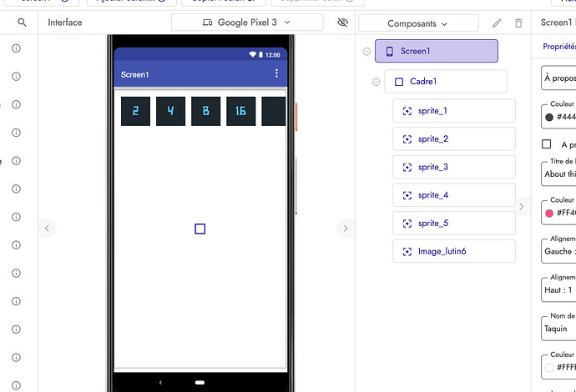
Task: Click the À propos input field
Action: (x=558, y=78)
